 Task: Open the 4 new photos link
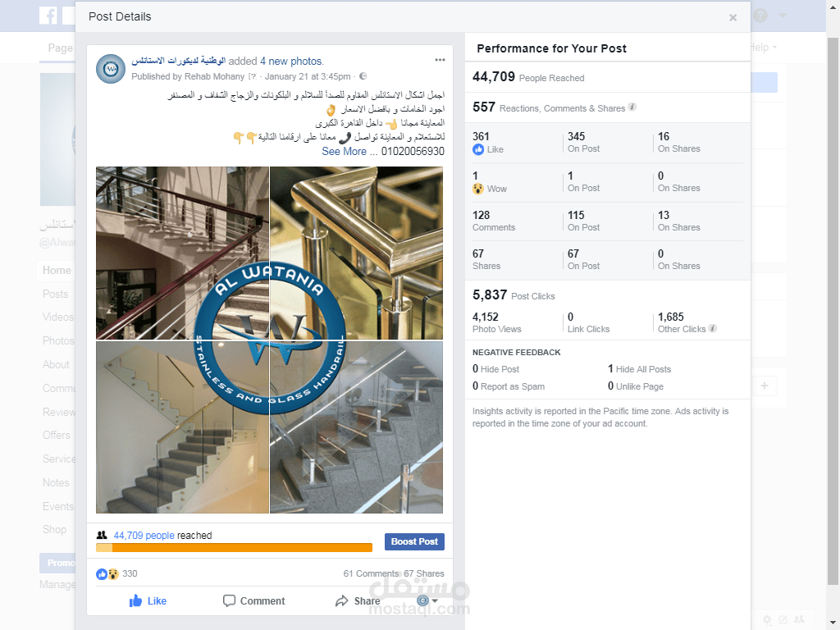(291, 61)
